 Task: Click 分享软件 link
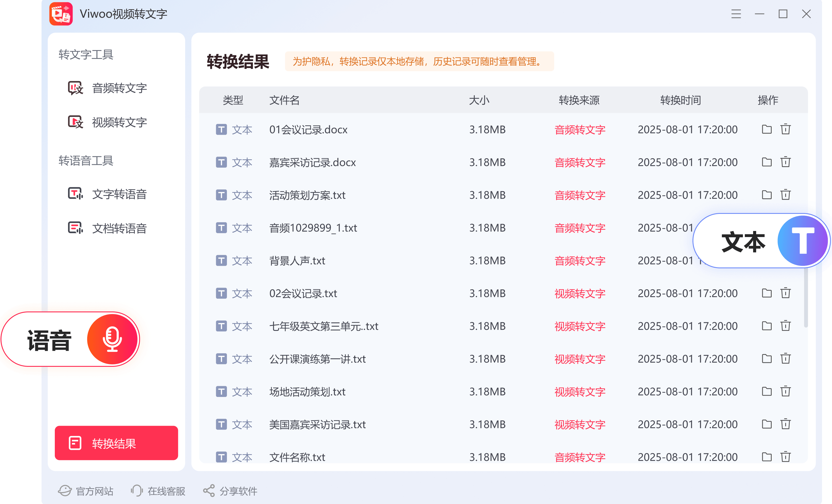pos(230,491)
